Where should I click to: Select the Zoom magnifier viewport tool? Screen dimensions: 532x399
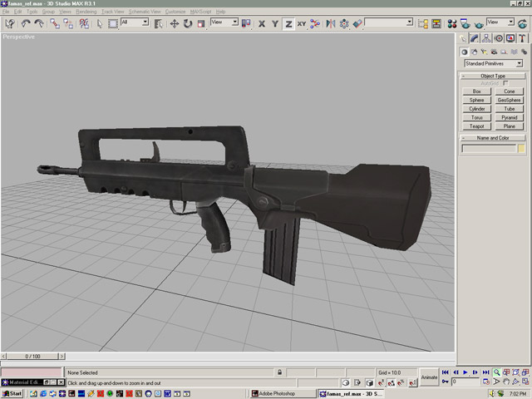click(x=496, y=372)
